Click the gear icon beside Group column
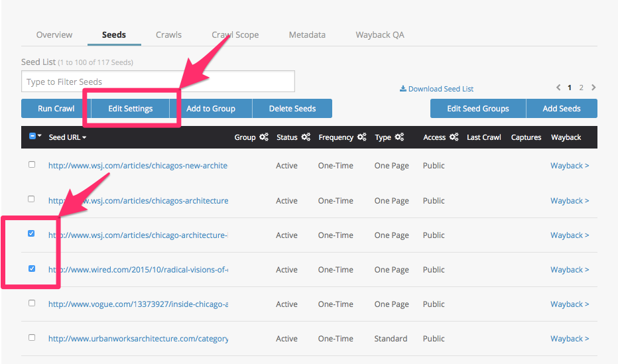618x364 pixels. click(263, 137)
